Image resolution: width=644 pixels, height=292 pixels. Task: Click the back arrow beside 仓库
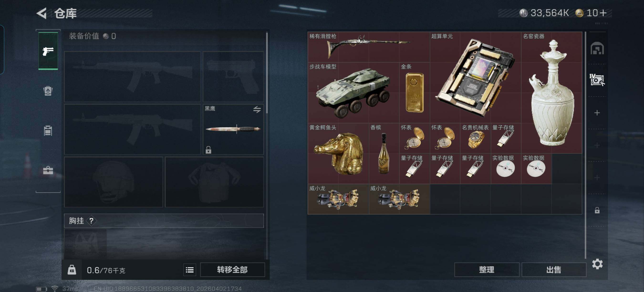click(42, 13)
